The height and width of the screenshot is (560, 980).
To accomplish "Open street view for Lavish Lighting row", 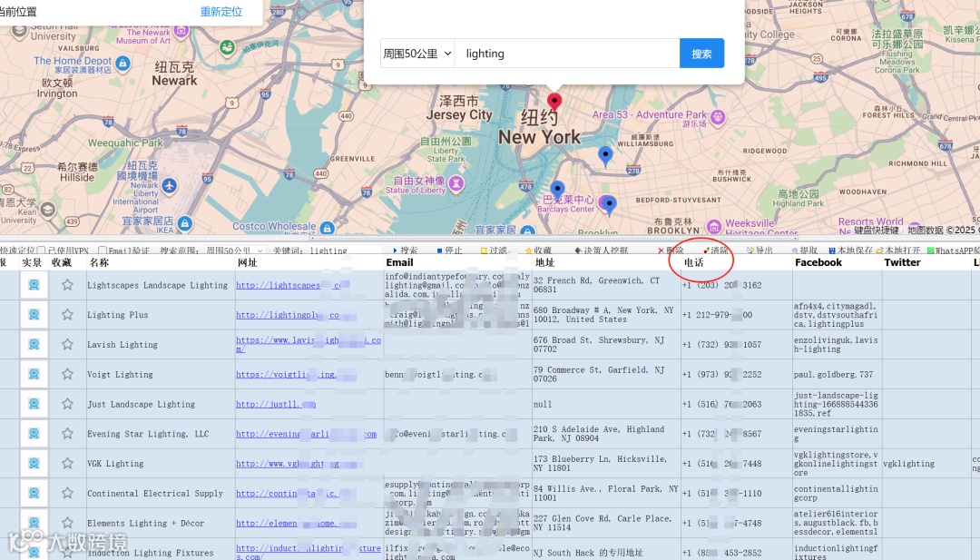I will click(x=34, y=344).
